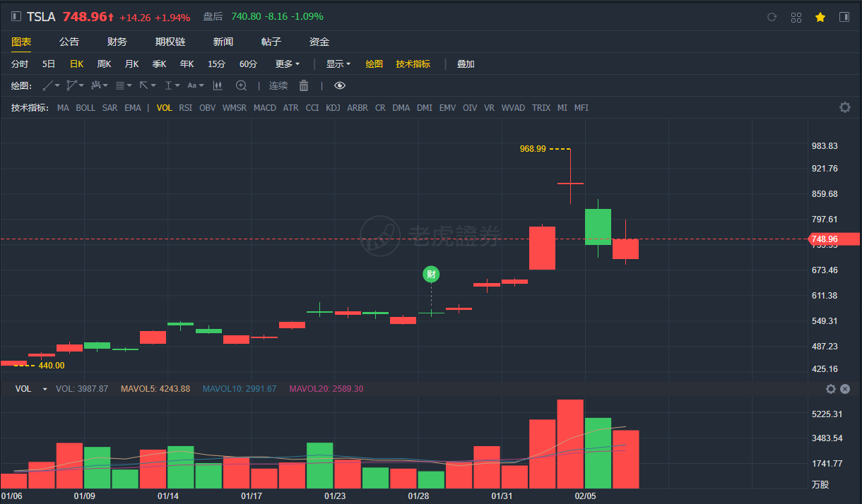Select the 周K weekly timeframe
The width and height of the screenshot is (862, 504).
click(x=104, y=64)
